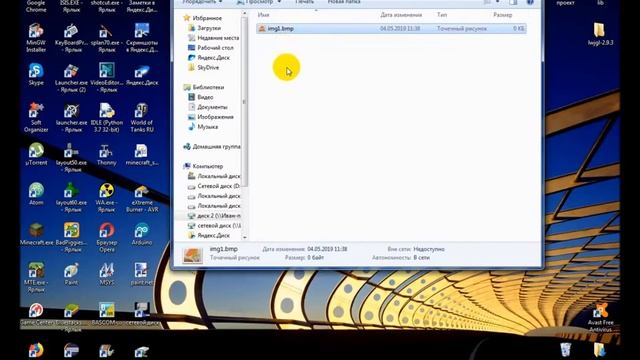This screenshot has height=360, width=640.
Task: Open the minecraft_s... desktop file
Action: (x=142, y=154)
